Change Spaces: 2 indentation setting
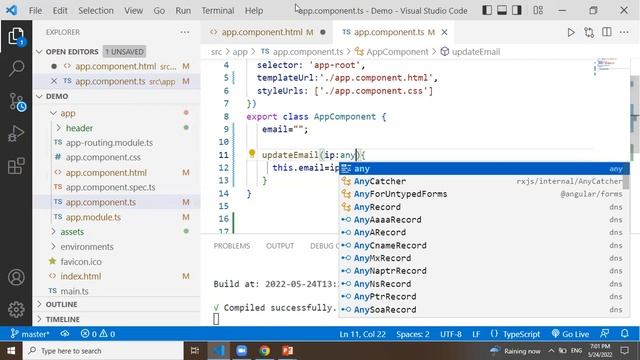 pyautogui.click(x=413, y=334)
